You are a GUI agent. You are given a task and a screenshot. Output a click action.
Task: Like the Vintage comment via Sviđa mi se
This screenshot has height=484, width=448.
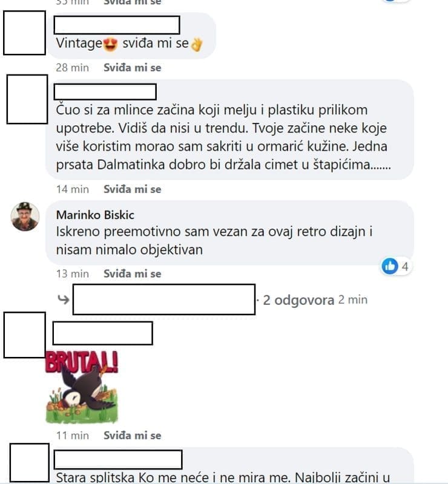[x=132, y=68]
